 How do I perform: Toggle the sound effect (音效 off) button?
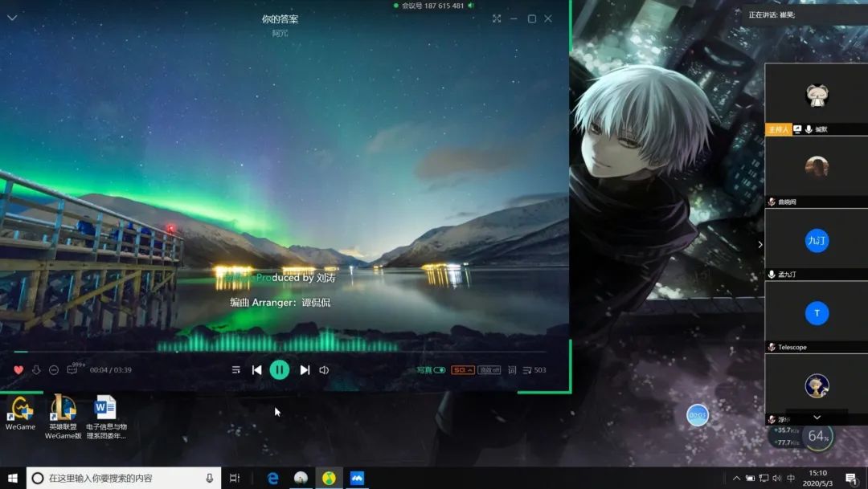pyautogui.click(x=489, y=370)
